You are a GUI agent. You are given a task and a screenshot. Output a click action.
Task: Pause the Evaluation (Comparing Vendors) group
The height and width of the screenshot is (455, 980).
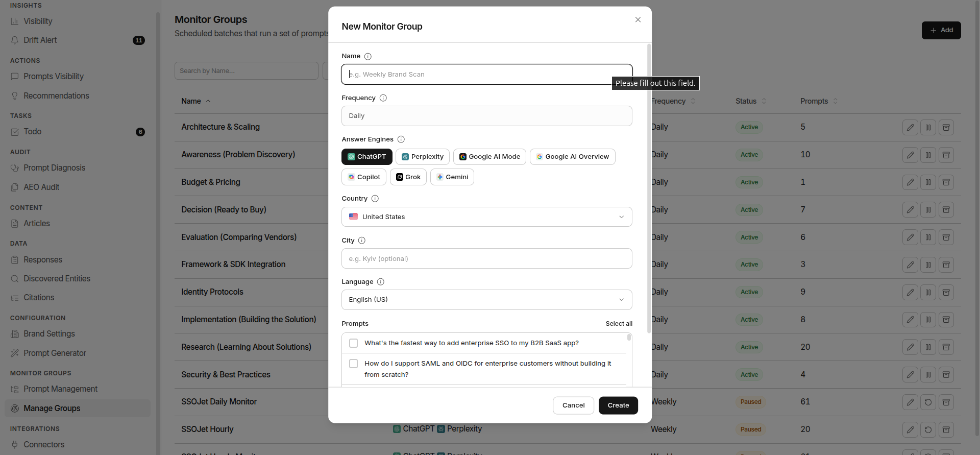coord(928,237)
